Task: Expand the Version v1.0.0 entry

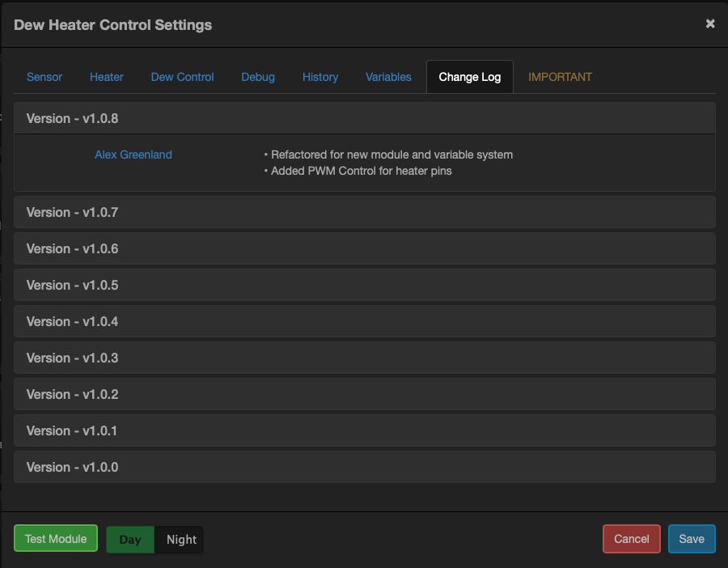Action: click(72, 467)
